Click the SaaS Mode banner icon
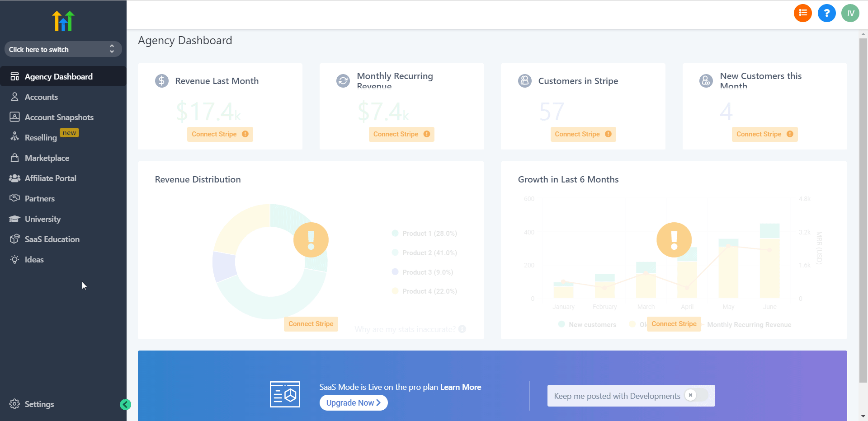 (x=285, y=394)
